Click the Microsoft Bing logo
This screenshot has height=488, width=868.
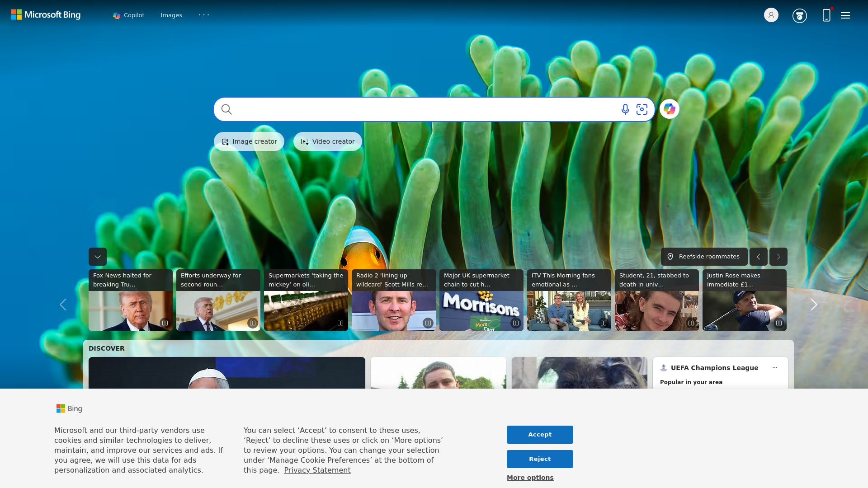tap(46, 14)
